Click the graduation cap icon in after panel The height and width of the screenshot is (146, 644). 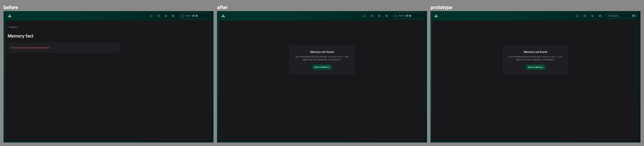pyautogui.click(x=379, y=16)
